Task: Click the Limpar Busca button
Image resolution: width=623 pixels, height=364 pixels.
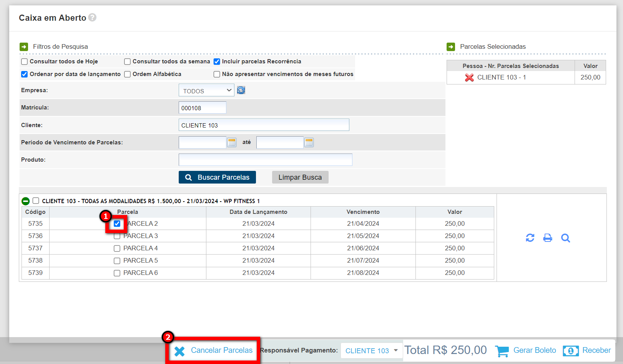Action: click(x=300, y=177)
